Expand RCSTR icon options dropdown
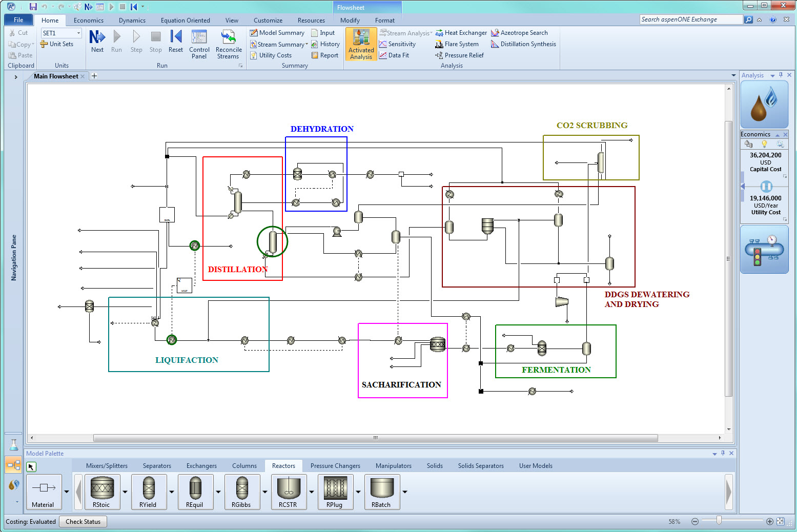797x532 pixels. tap(312, 492)
